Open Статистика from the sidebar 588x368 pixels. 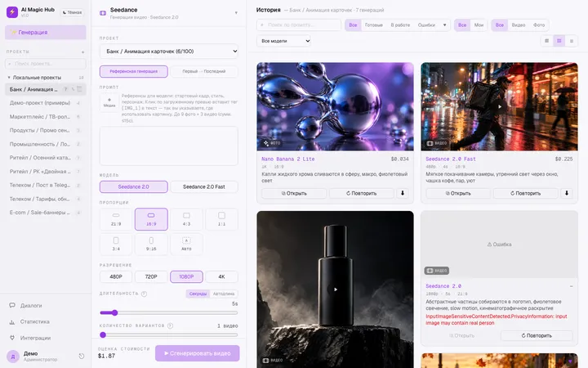point(30,322)
